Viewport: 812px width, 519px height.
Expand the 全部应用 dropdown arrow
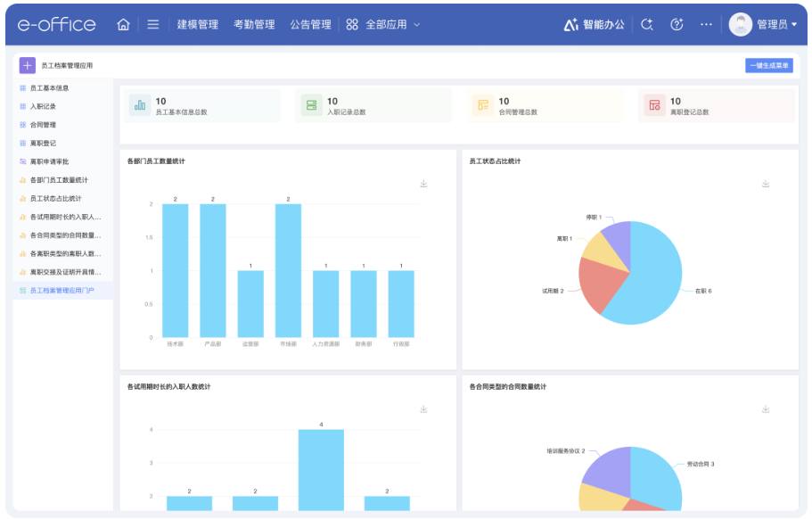pos(417,25)
